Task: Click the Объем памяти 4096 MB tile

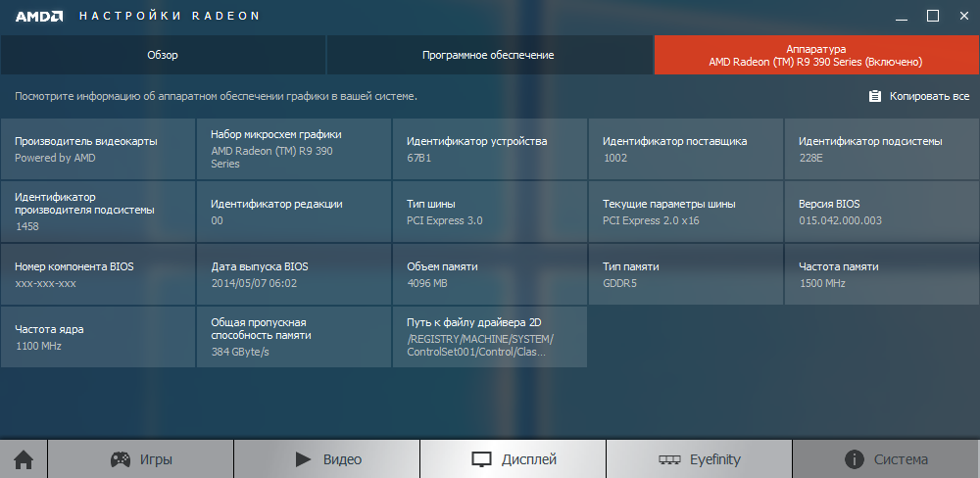Action: pos(490,274)
